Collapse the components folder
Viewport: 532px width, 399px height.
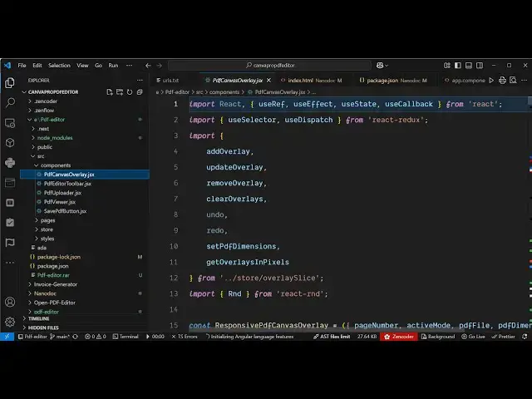click(56, 165)
